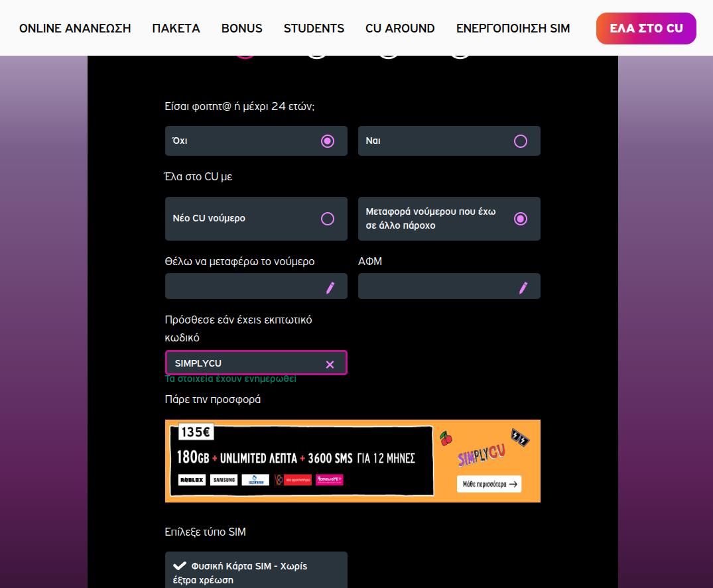Click the SIMPLYCU logo on the banner
713x588 pixels.
click(482, 455)
